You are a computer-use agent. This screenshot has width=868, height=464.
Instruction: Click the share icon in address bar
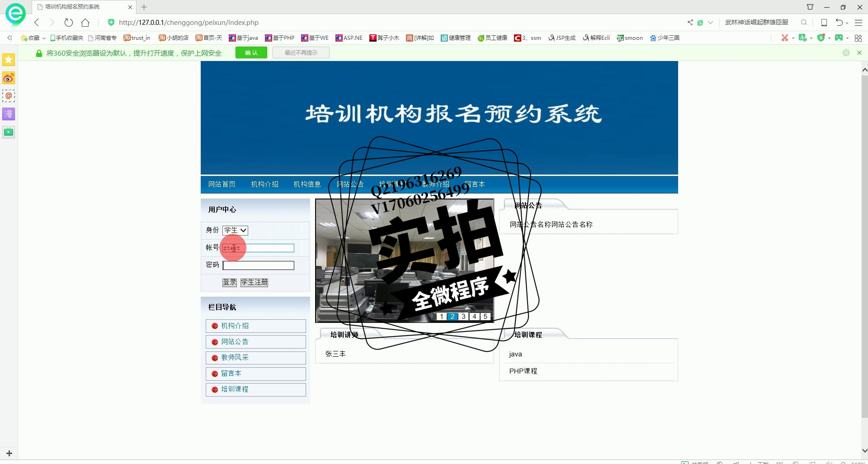(x=690, y=23)
